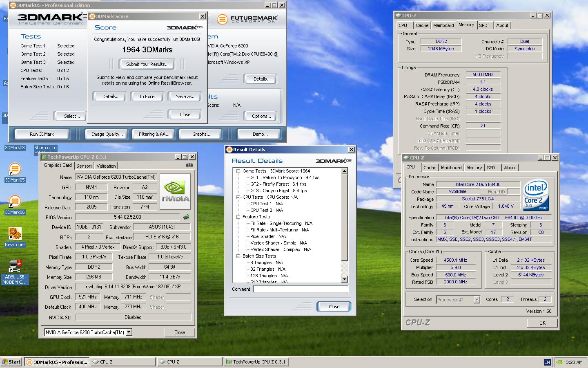Screen dimensions: 588x368
Task: Open the 3DMark05 desktop shortcut icon
Action: point(15,169)
